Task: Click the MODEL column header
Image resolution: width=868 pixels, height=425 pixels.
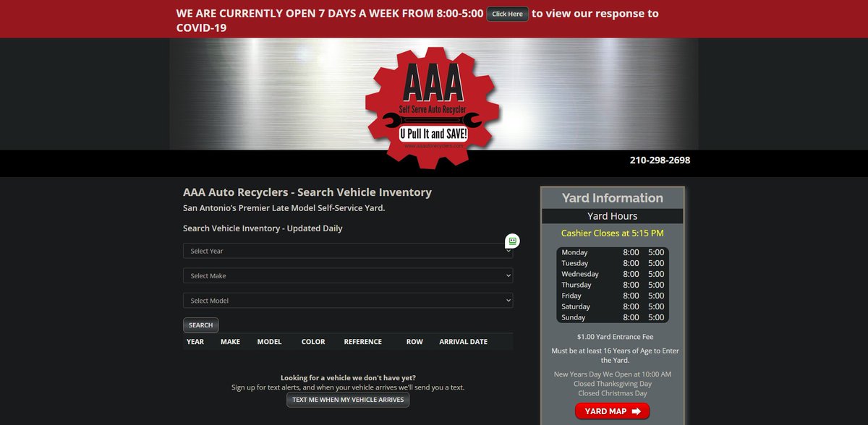Action: click(269, 342)
